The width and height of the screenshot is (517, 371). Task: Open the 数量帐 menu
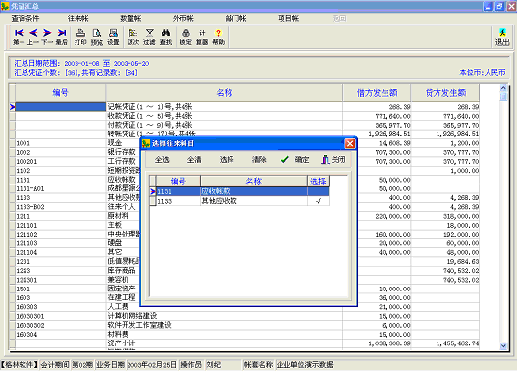[131, 18]
